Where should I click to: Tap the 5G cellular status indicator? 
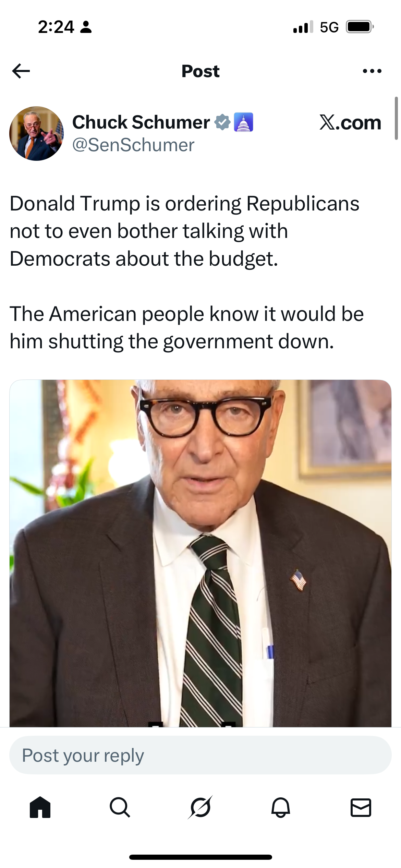click(x=329, y=27)
